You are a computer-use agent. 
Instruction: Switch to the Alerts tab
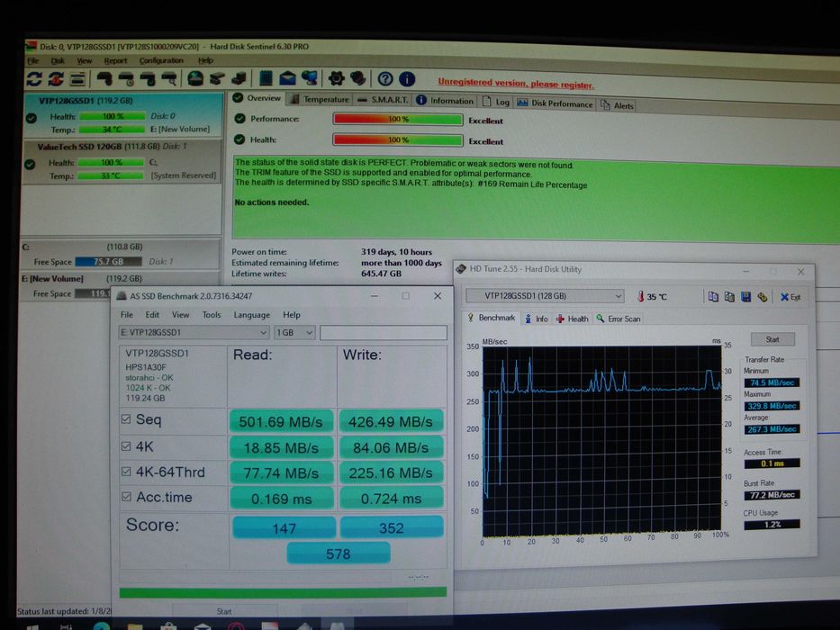pos(617,105)
